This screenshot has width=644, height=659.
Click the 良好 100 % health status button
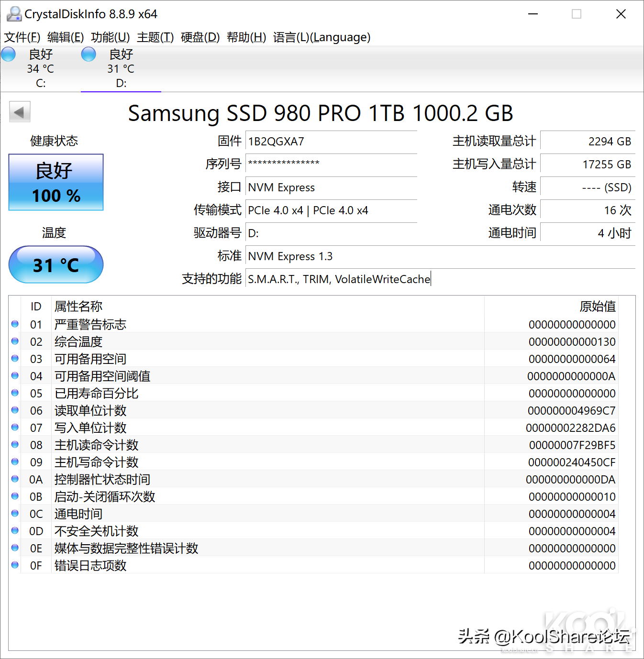click(x=56, y=182)
